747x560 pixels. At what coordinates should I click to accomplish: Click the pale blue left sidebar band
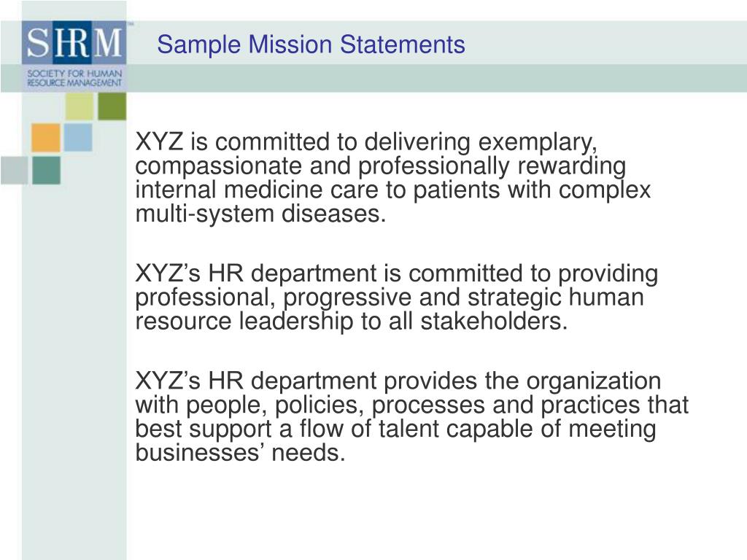click(74, 371)
